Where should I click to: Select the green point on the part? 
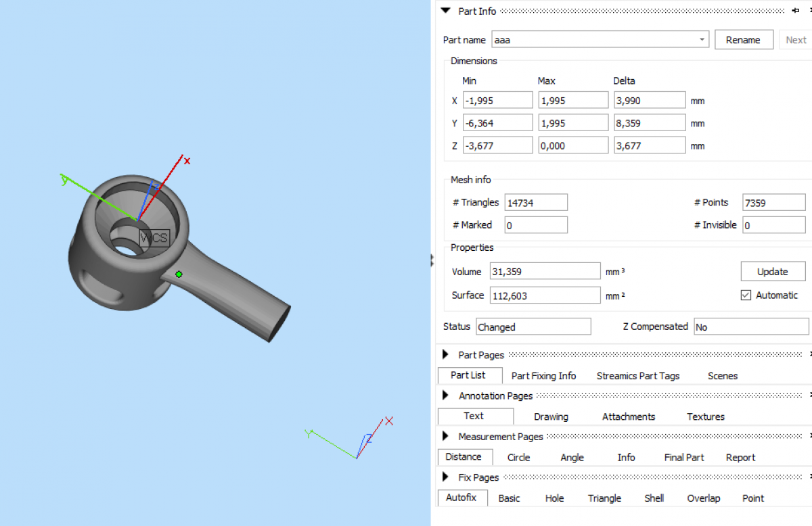179,274
